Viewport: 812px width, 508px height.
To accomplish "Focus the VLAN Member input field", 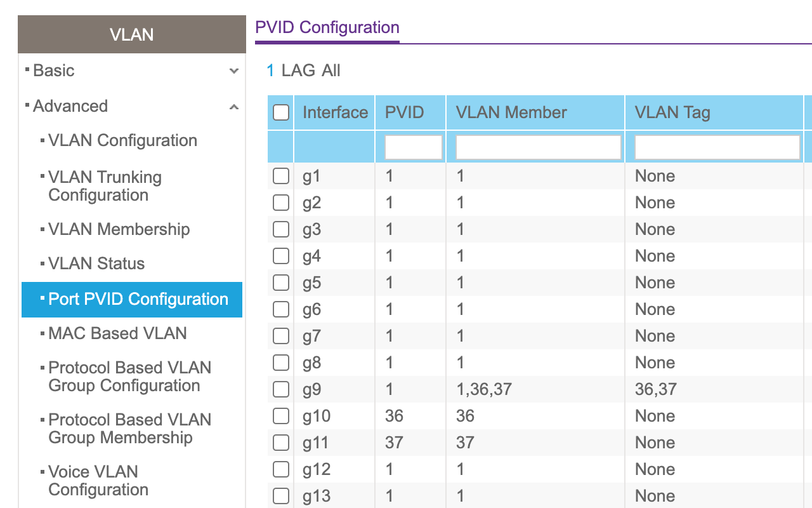I will click(x=538, y=147).
